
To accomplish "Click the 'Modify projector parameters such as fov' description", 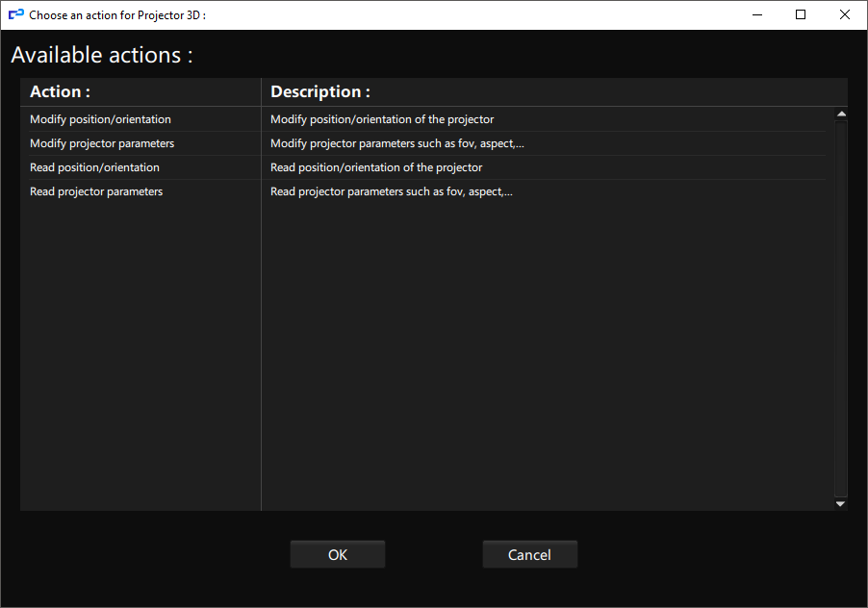I will pos(396,143).
